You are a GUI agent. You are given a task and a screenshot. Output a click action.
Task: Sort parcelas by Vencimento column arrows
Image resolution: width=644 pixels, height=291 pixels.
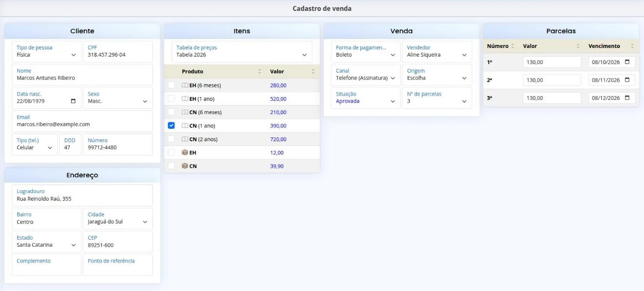pyautogui.click(x=632, y=46)
